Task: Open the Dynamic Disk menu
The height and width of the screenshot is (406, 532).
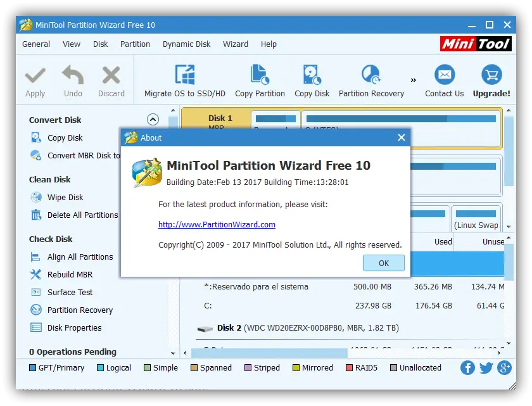Action: coord(187,44)
